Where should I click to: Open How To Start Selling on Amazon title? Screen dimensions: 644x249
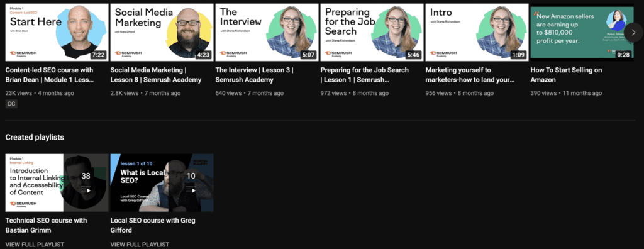[x=567, y=75]
